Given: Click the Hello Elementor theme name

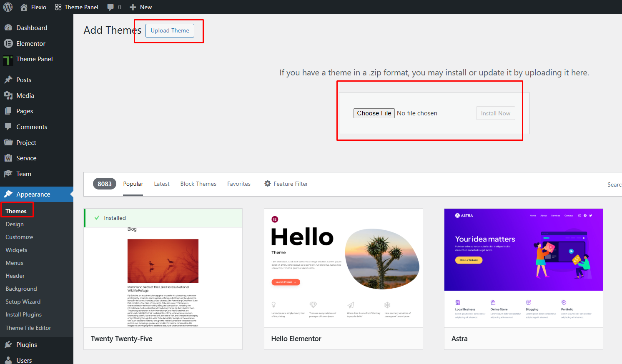Looking at the screenshot, I should (x=296, y=339).
